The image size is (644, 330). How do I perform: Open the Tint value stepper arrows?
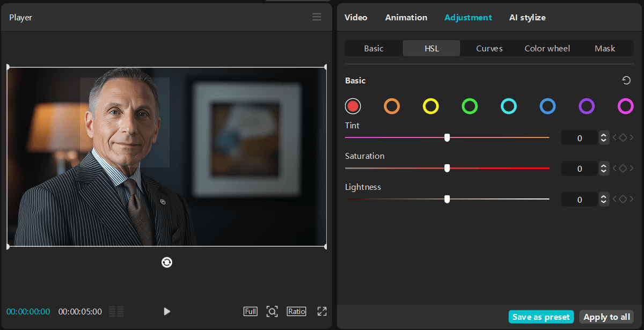click(x=604, y=138)
